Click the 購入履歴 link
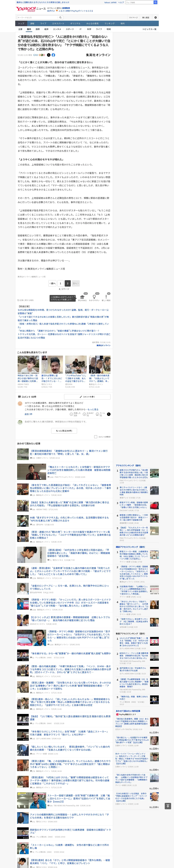This screenshot has width=174, height=868. pyautogui.click(x=146, y=18)
